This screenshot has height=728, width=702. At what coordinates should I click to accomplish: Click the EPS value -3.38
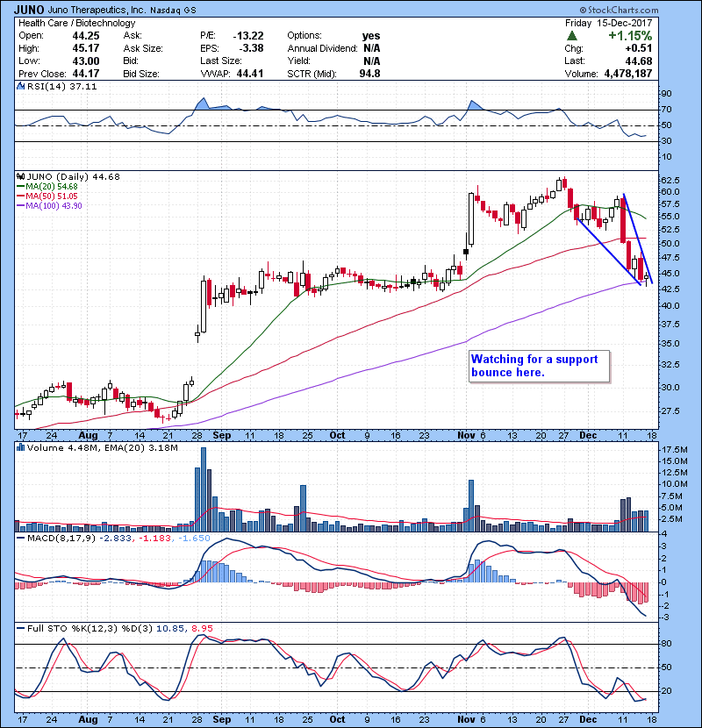point(251,48)
